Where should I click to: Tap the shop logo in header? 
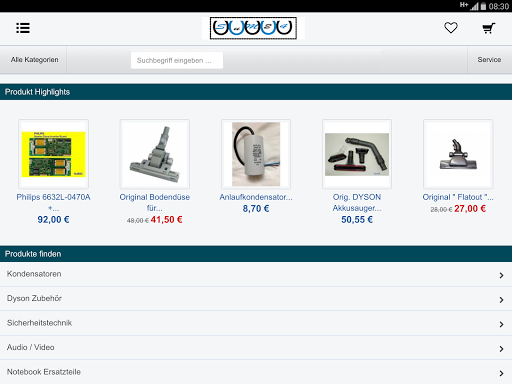pyautogui.click(x=253, y=28)
